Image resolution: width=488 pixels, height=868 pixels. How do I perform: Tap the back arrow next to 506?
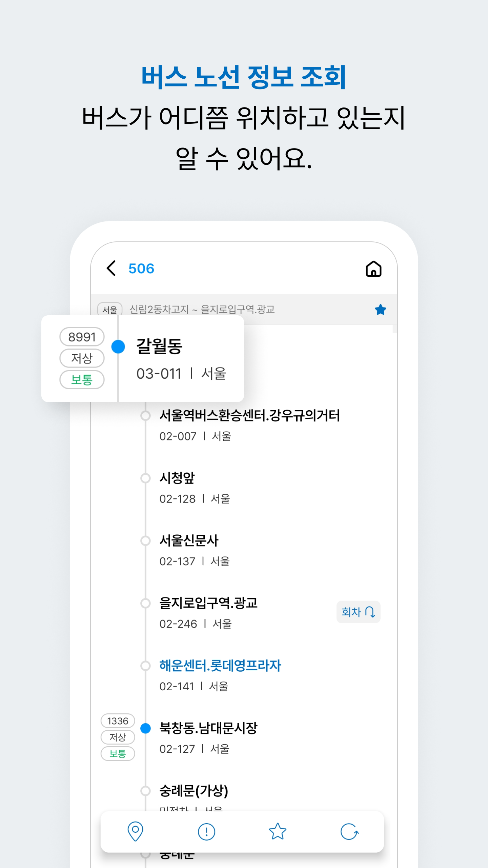[111, 269]
